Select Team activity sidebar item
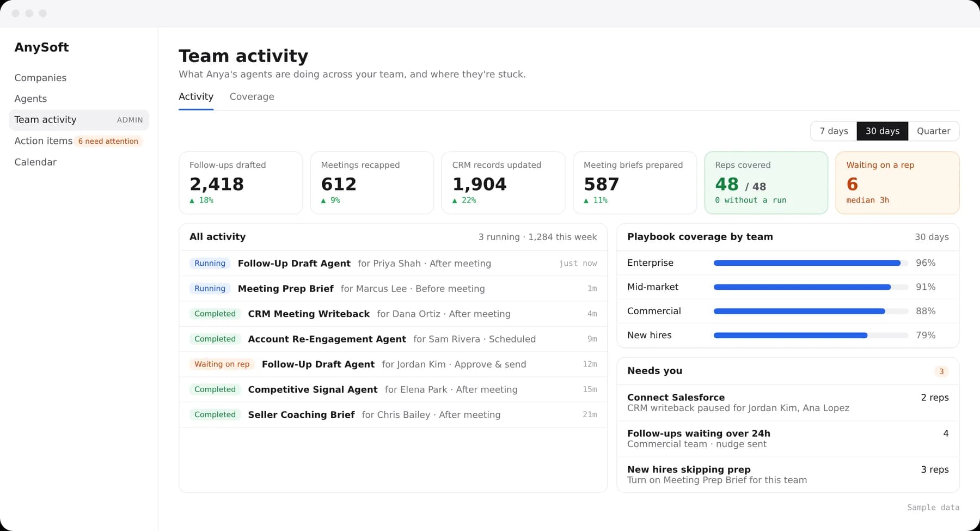Screen dimensions: 980x531 click(78, 120)
